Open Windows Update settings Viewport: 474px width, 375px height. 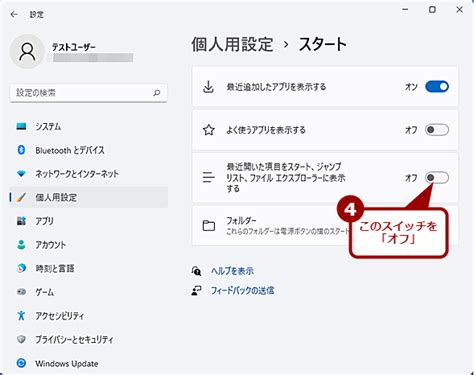[89, 363]
